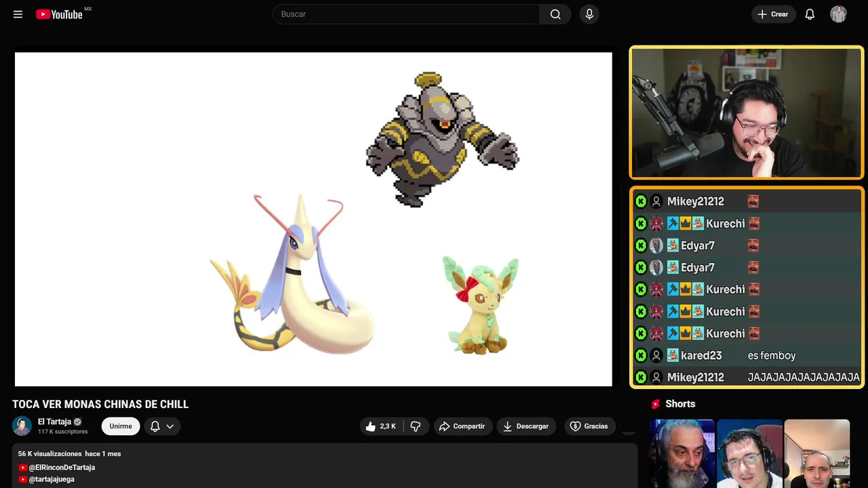
Task: Like the video with thumbs up
Action: tap(381, 426)
